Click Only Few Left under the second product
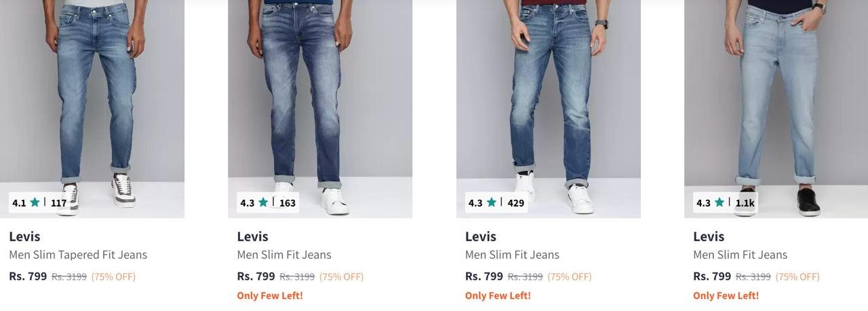 coord(270,295)
